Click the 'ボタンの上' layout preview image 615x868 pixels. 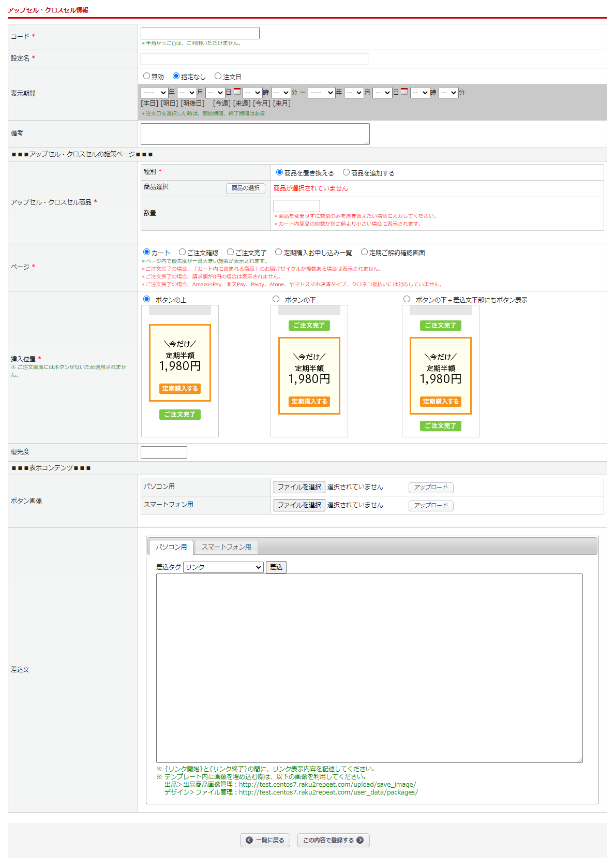coord(180,371)
